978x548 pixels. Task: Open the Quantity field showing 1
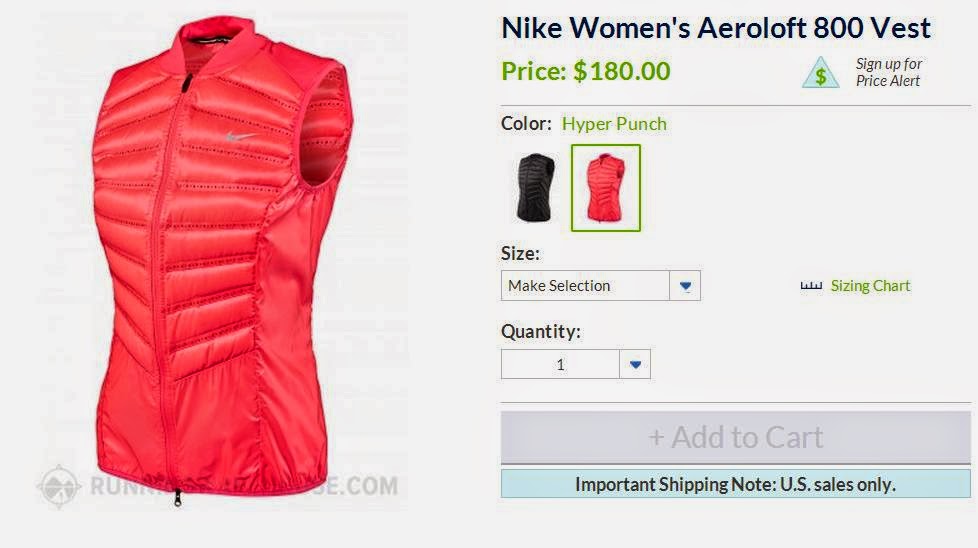click(x=576, y=364)
